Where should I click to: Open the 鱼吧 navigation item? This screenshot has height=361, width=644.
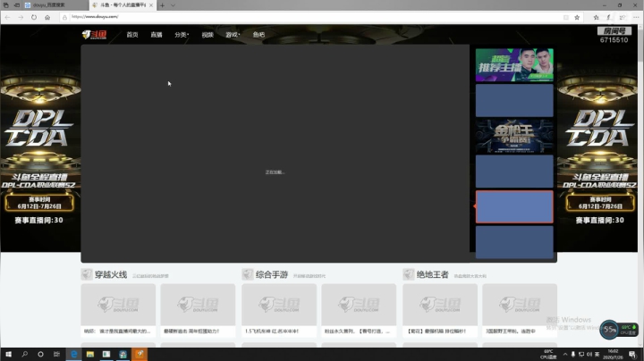[258, 35]
